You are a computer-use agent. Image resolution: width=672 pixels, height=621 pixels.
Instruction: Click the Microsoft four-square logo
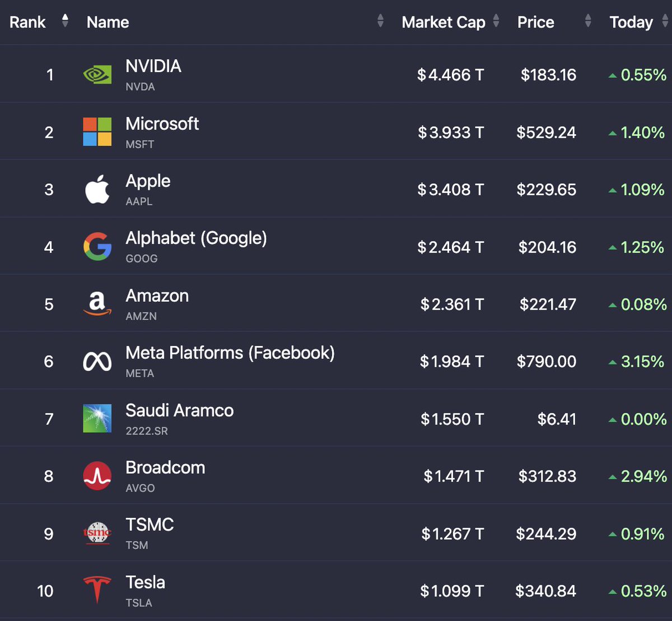[x=97, y=132]
